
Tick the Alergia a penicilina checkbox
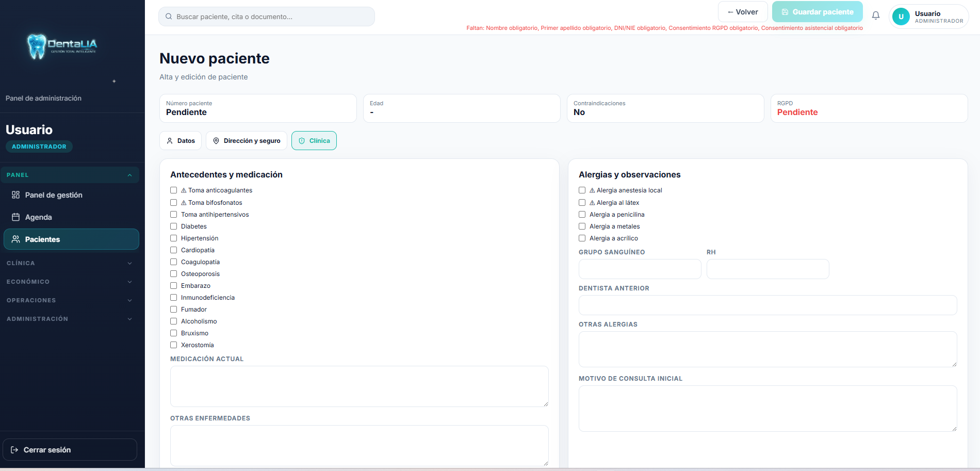tap(582, 215)
